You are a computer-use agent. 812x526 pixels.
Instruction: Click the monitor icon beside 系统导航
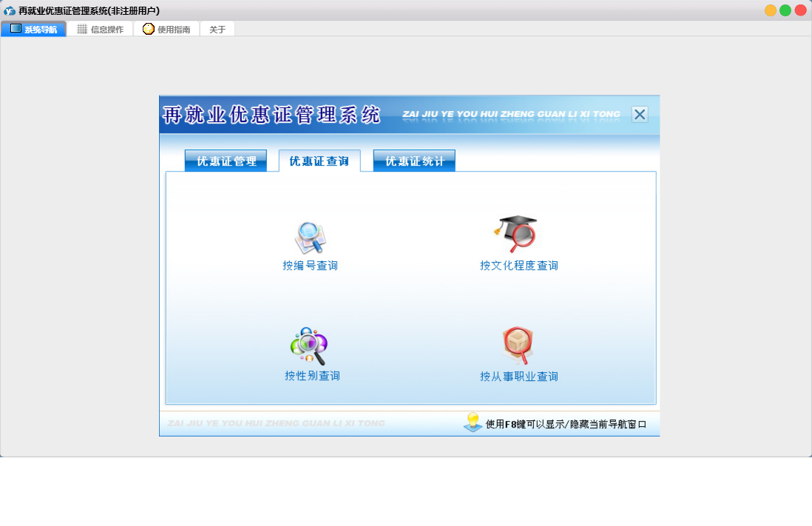click(x=16, y=29)
